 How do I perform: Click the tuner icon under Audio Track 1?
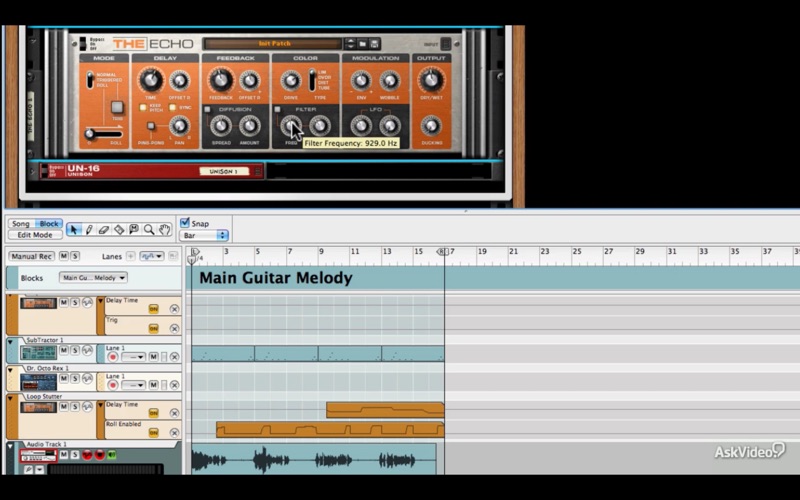[x=28, y=469]
